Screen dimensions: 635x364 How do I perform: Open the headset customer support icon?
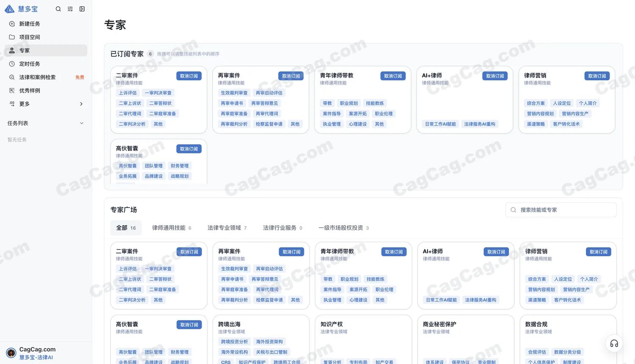click(x=614, y=344)
